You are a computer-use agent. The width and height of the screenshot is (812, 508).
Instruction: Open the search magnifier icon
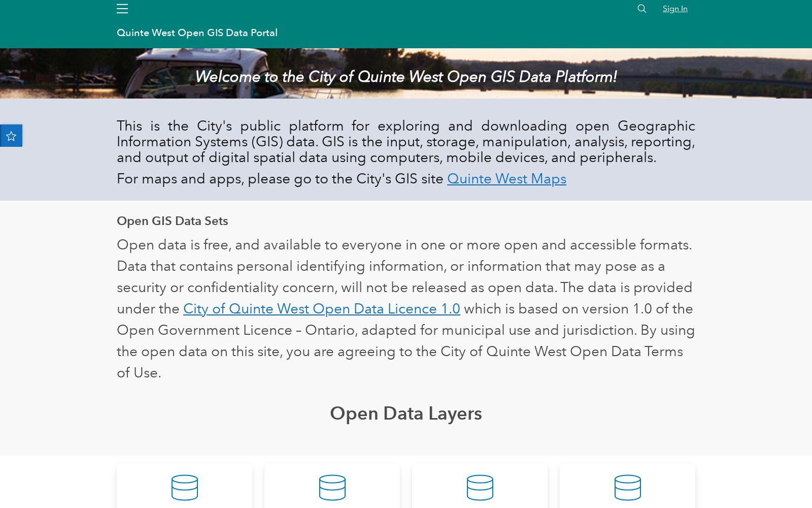(642, 9)
